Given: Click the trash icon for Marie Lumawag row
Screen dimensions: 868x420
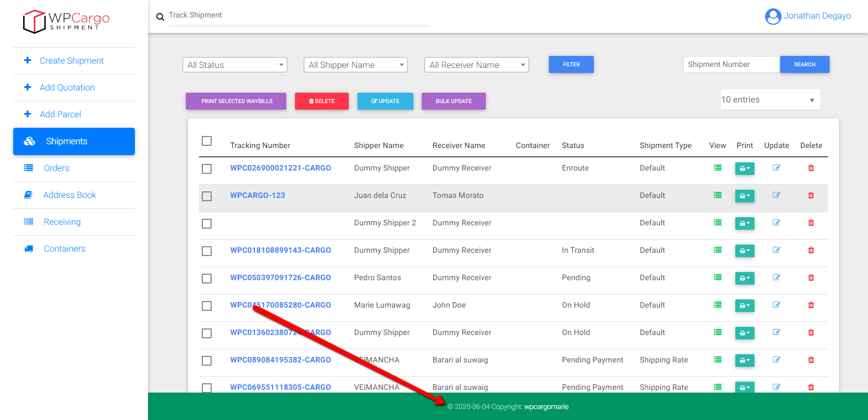Looking at the screenshot, I should point(811,305).
